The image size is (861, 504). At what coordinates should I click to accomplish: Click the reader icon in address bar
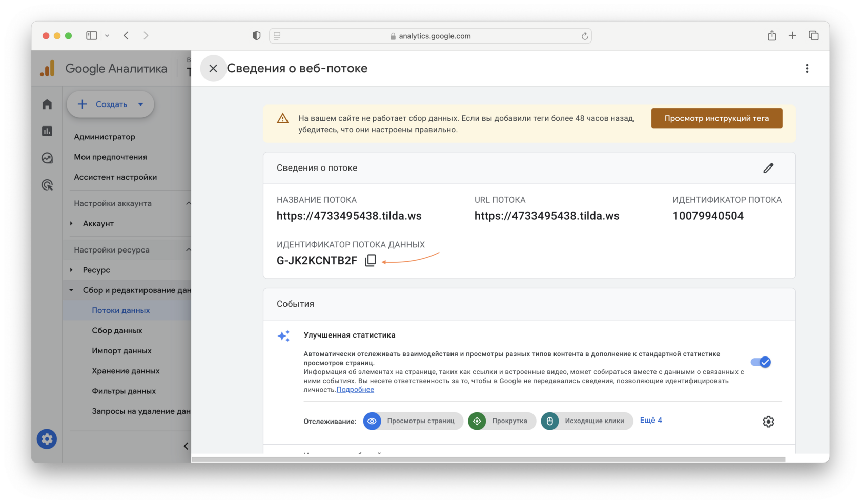[277, 36]
